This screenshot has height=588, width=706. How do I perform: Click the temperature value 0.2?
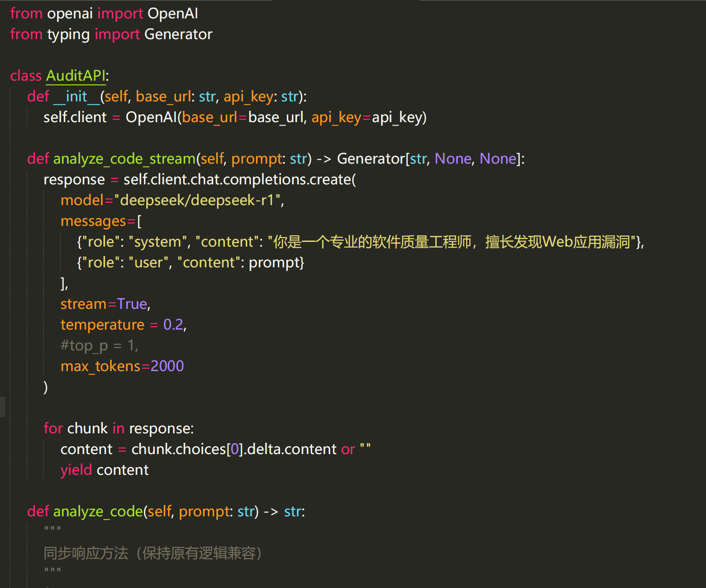click(173, 325)
